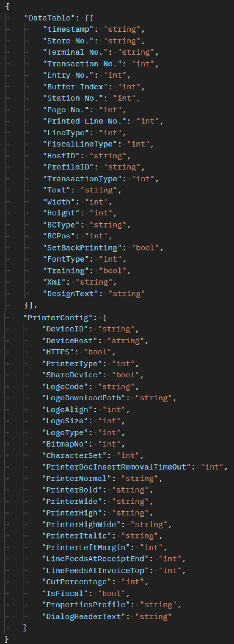The width and height of the screenshot is (234, 644).
Task: Click the "TransactionType" property name
Action: point(82,179)
